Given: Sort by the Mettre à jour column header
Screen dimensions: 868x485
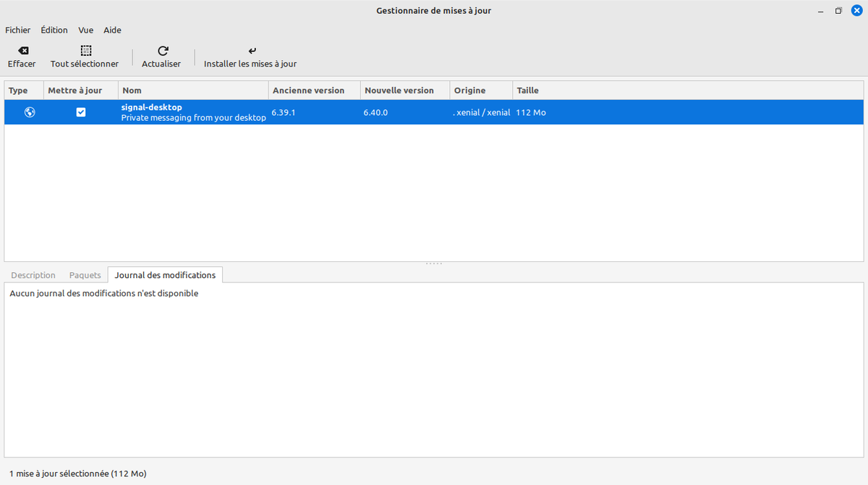Looking at the screenshot, I should (80, 90).
